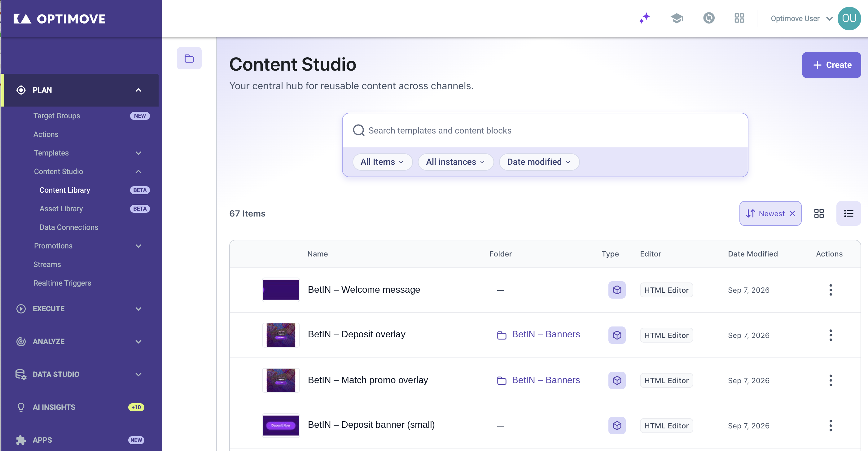Screen dimensions: 868x451
Task: Focus the search templates and content blocks field
Action: click(x=545, y=130)
